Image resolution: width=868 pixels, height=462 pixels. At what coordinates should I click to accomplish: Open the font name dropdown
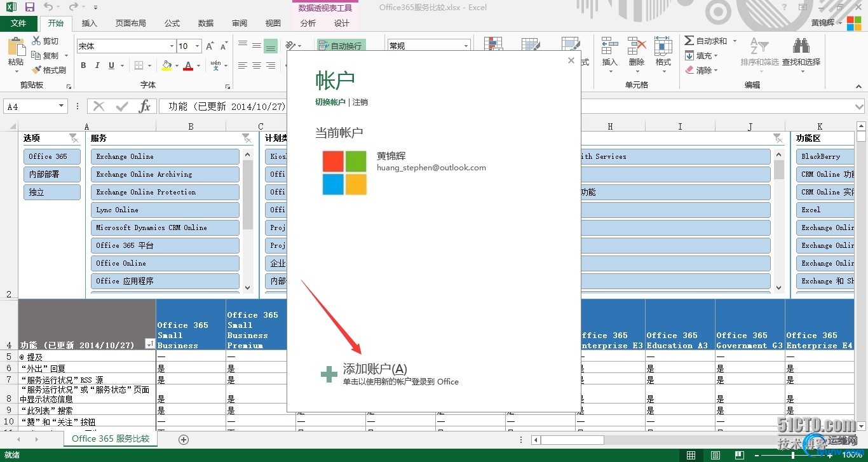pos(172,46)
